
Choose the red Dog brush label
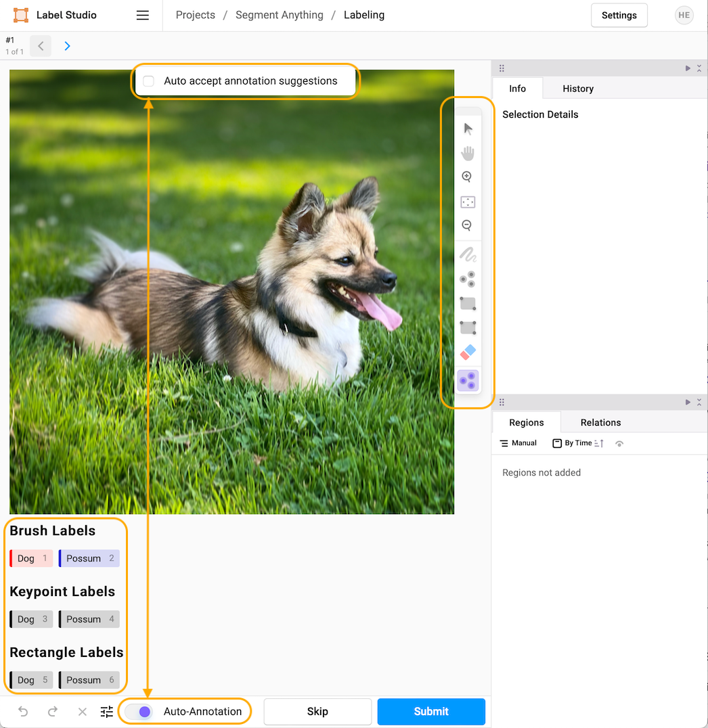31,558
